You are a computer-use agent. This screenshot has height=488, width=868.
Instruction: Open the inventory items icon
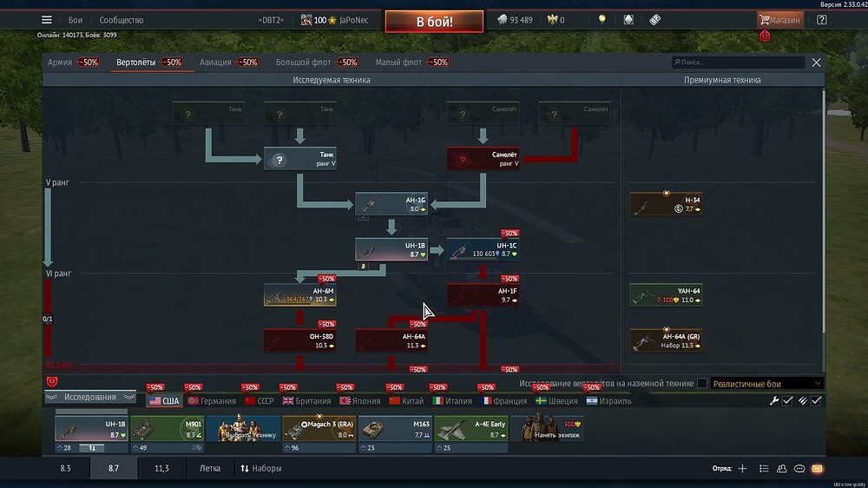coord(654,20)
